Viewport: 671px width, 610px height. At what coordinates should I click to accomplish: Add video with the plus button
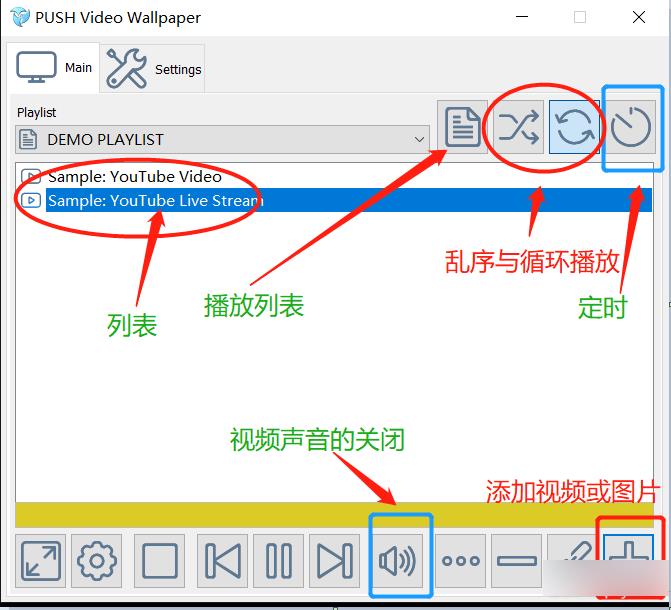pyautogui.click(x=628, y=559)
